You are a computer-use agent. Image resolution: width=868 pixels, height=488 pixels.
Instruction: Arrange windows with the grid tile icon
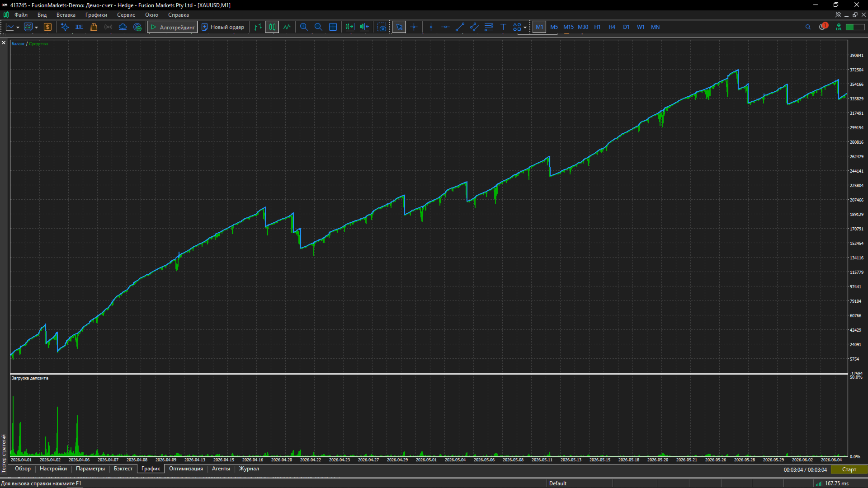[333, 27]
